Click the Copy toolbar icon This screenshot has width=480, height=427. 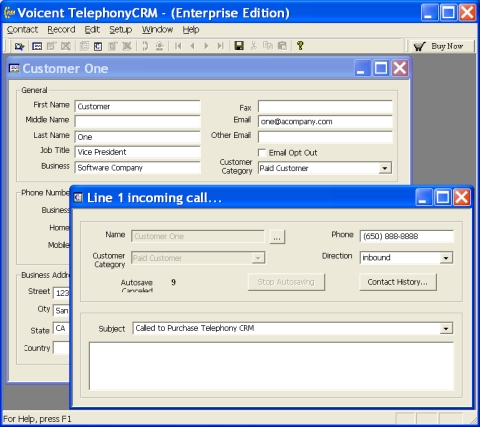268,46
